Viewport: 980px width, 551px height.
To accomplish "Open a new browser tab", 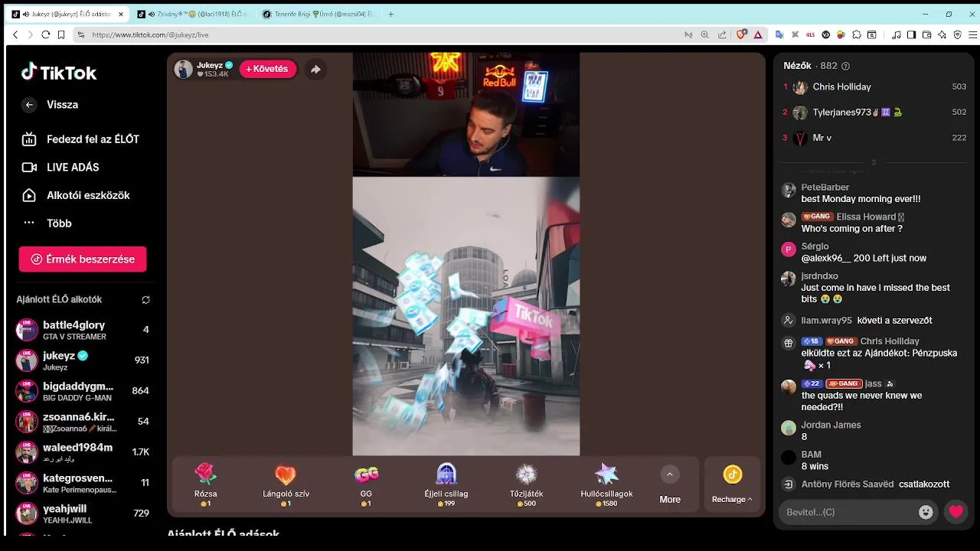I will (x=391, y=14).
